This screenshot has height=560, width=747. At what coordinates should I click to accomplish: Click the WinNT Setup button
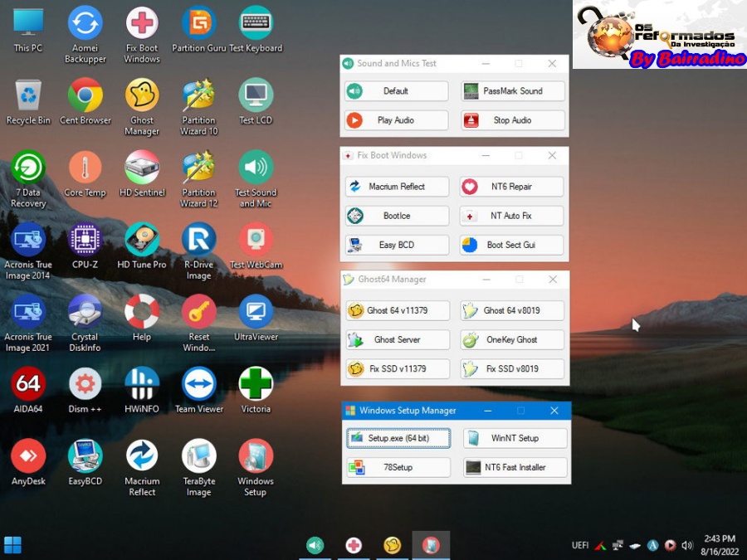(515, 438)
